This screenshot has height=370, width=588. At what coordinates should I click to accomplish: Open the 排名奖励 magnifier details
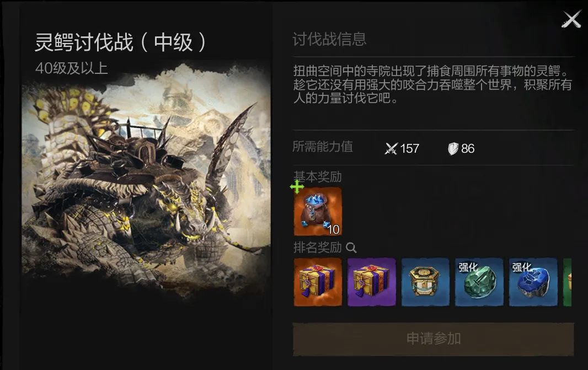351,248
